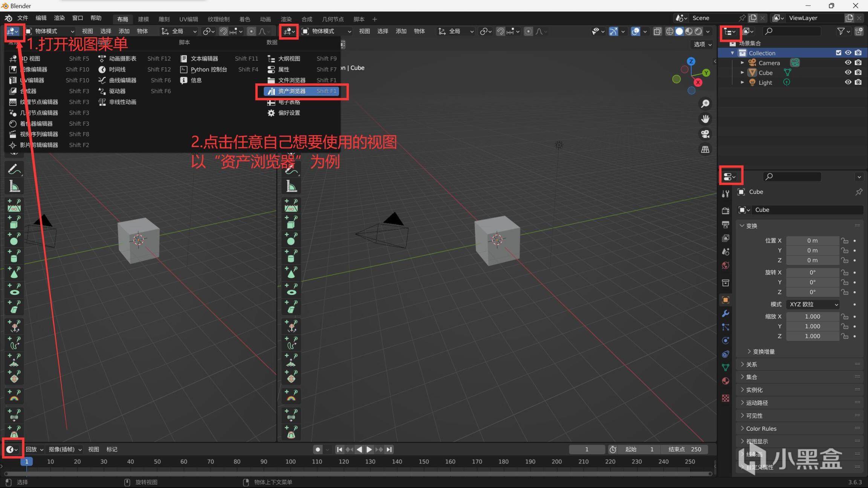Open the Modifier wrench properties tab
This screenshot has width=868, height=488.
point(725,313)
